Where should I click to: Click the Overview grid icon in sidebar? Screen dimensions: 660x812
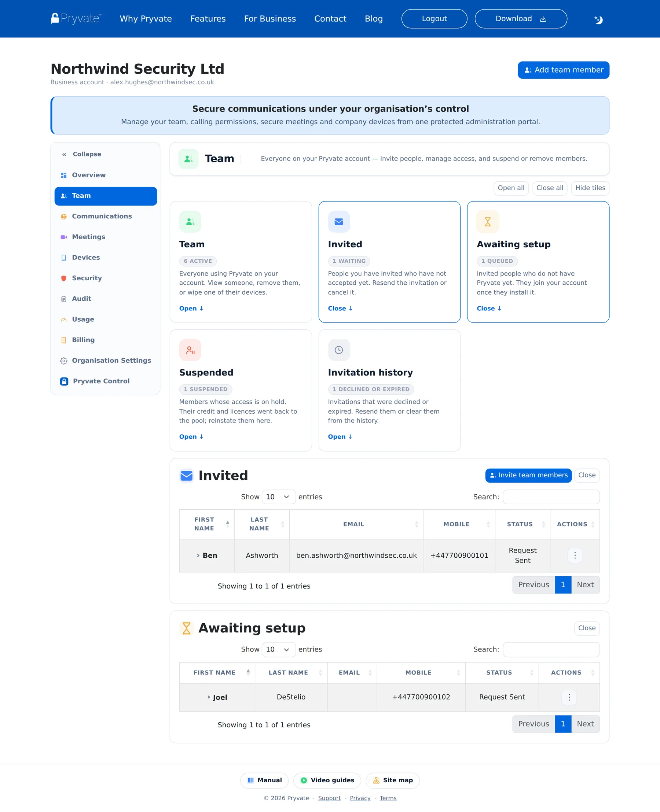[x=63, y=175]
